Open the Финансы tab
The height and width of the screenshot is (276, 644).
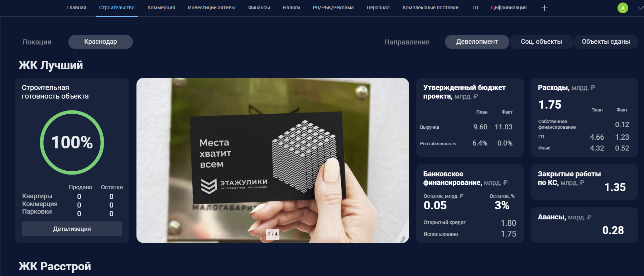259,8
